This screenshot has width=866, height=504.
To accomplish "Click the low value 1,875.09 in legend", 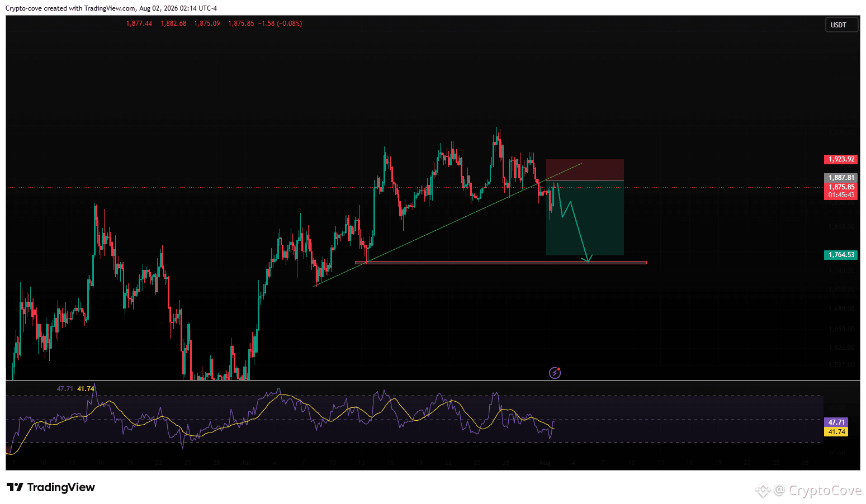I will [x=207, y=23].
